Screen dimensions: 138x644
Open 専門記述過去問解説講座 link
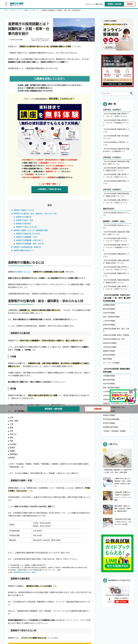click(117, 419)
